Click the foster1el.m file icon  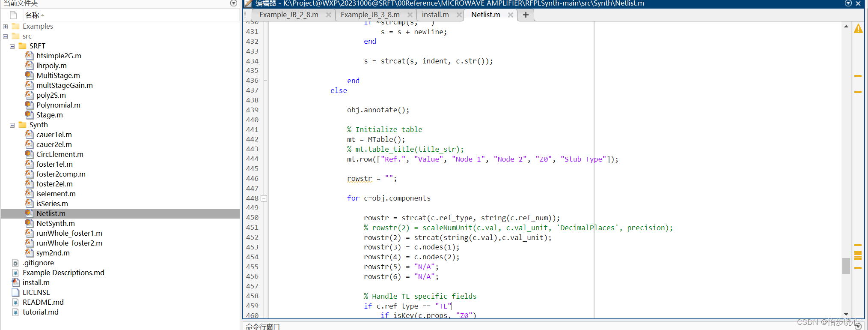click(29, 164)
